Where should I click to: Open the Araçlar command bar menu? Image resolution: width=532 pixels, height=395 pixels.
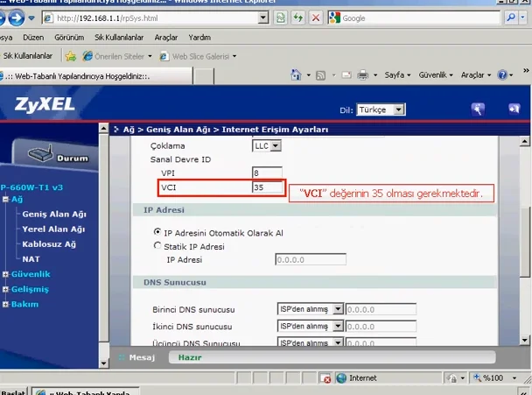click(476, 74)
